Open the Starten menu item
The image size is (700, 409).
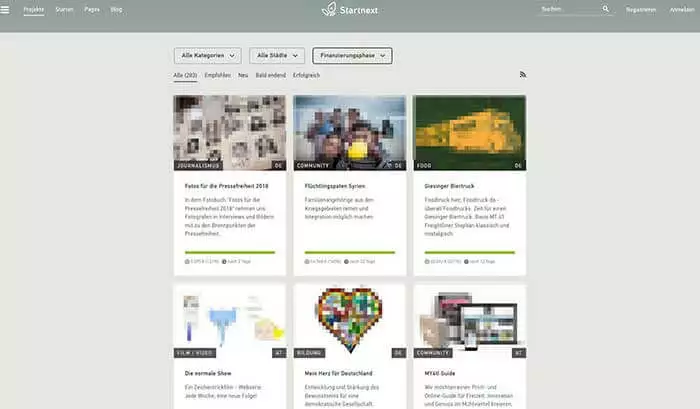pyautogui.click(x=64, y=9)
